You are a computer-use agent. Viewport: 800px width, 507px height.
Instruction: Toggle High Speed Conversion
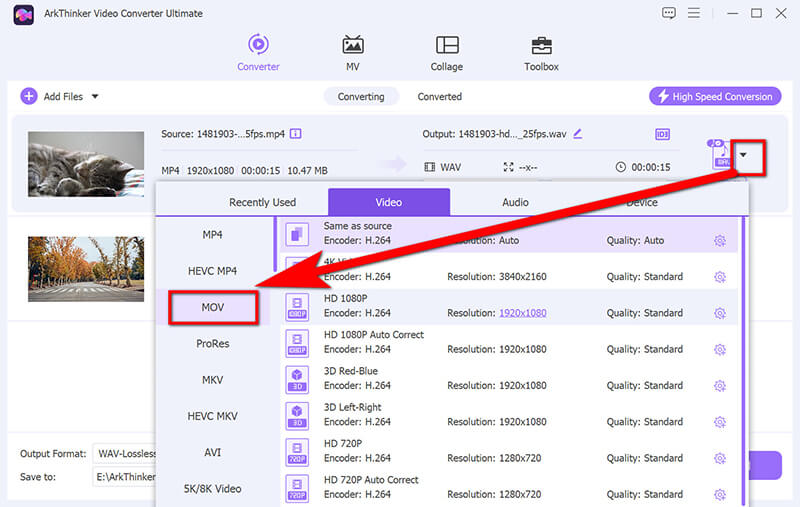(x=715, y=96)
